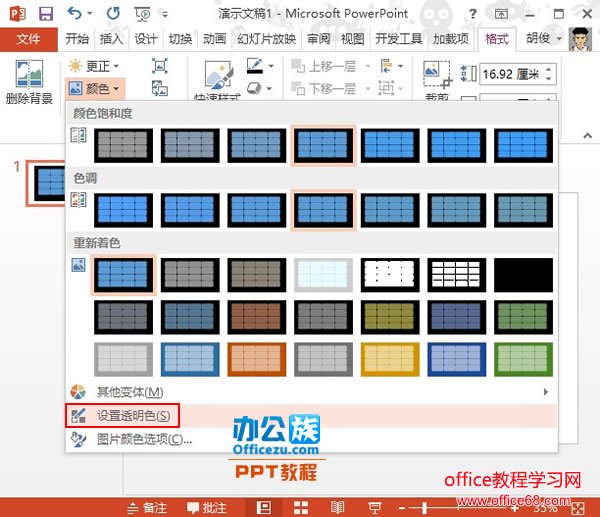Click the zoom out minus button

(x=402, y=508)
